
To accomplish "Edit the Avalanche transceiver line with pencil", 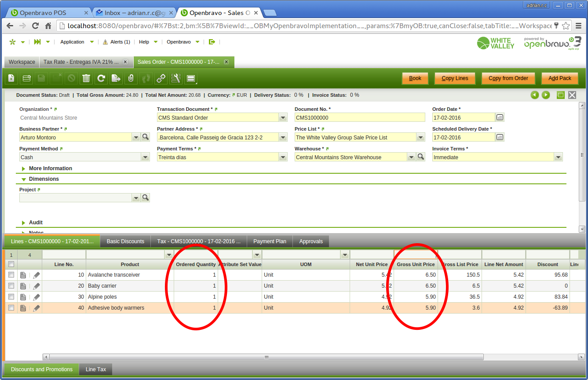I will (x=37, y=275).
